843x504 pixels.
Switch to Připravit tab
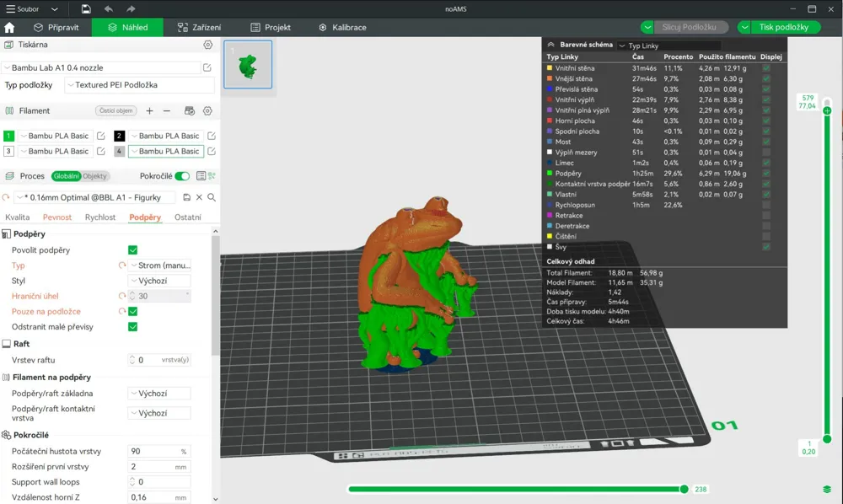pyautogui.click(x=56, y=28)
